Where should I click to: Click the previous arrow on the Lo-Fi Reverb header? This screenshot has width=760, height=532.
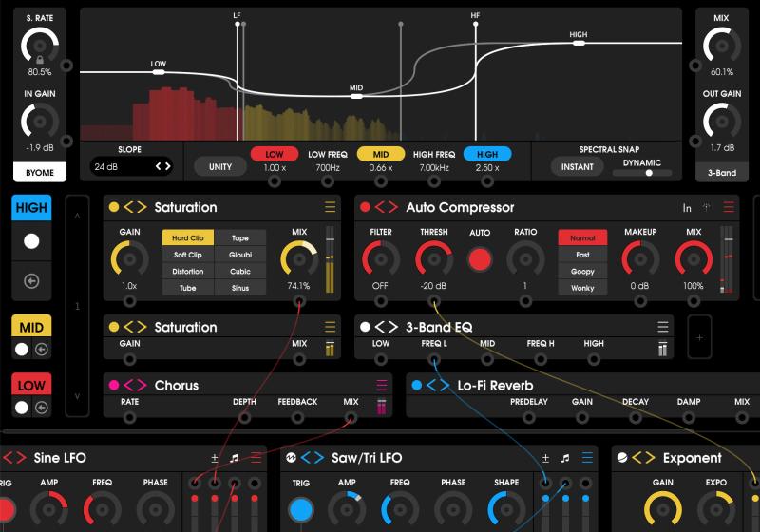431,385
